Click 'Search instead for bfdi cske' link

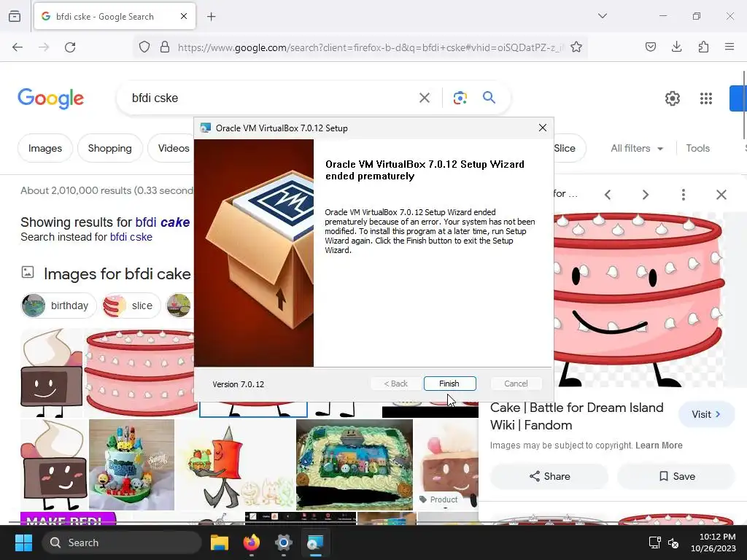pyautogui.click(x=131, y=237)
